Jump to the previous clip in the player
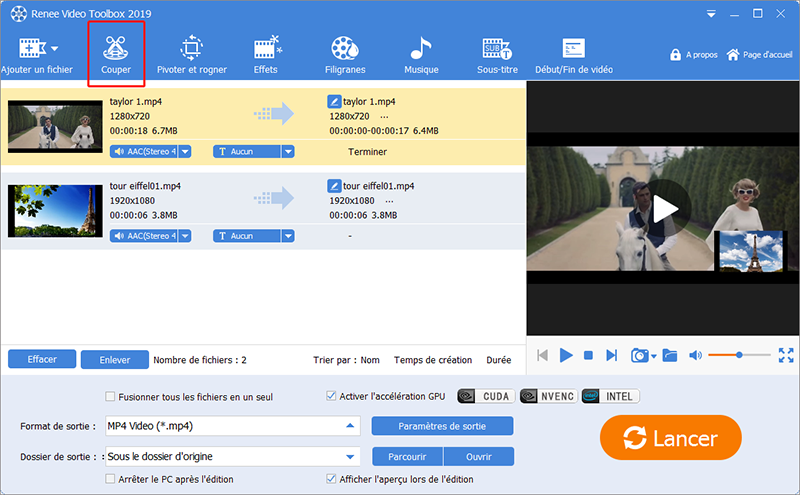 pyautogui.click(x=542, y=355)
